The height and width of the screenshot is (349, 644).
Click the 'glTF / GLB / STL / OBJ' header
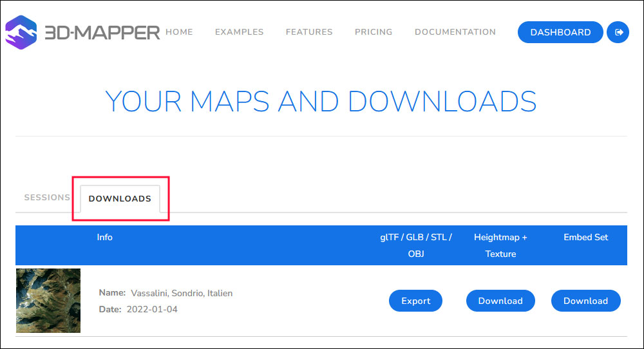(415, 245)
